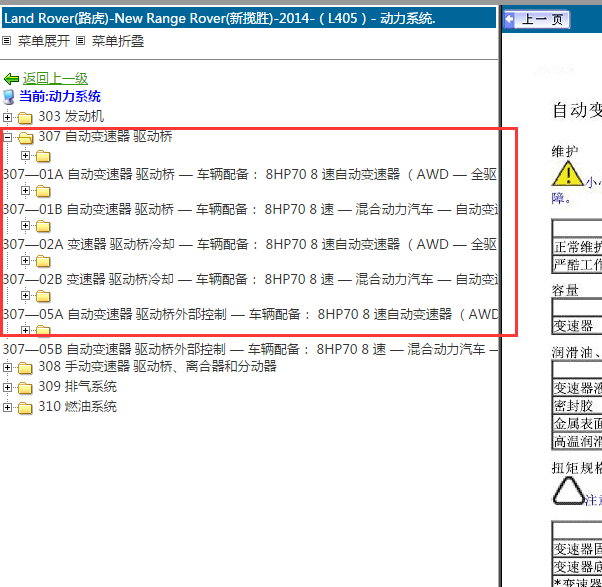Screen dimensions: 602x587
Task: Click the folder icon above 307—02B
Action: click(43, 261)
